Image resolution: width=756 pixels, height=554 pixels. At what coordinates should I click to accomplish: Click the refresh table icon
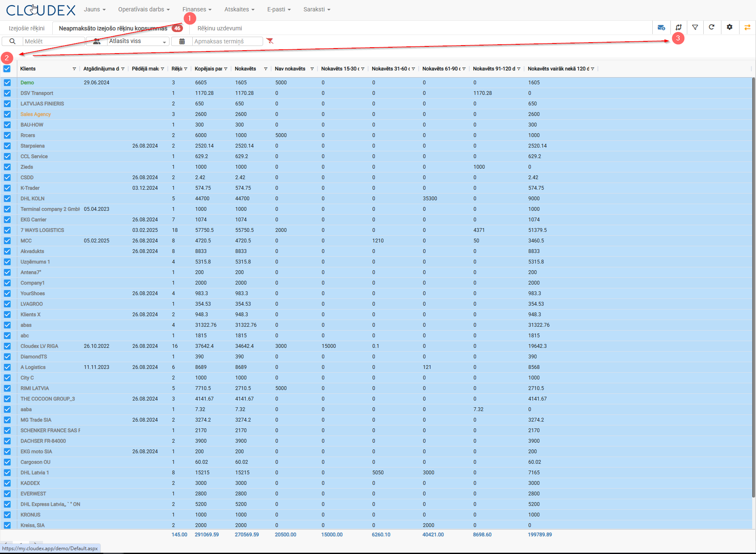tap(712, 27)
